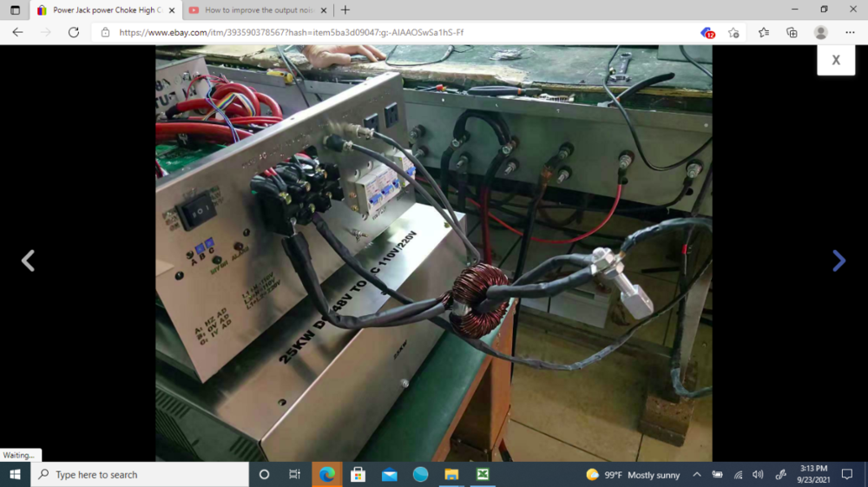The height and width of the screenshot is (487, 868).
Task: Show hidden system tray icons
Action: (697, 475)
